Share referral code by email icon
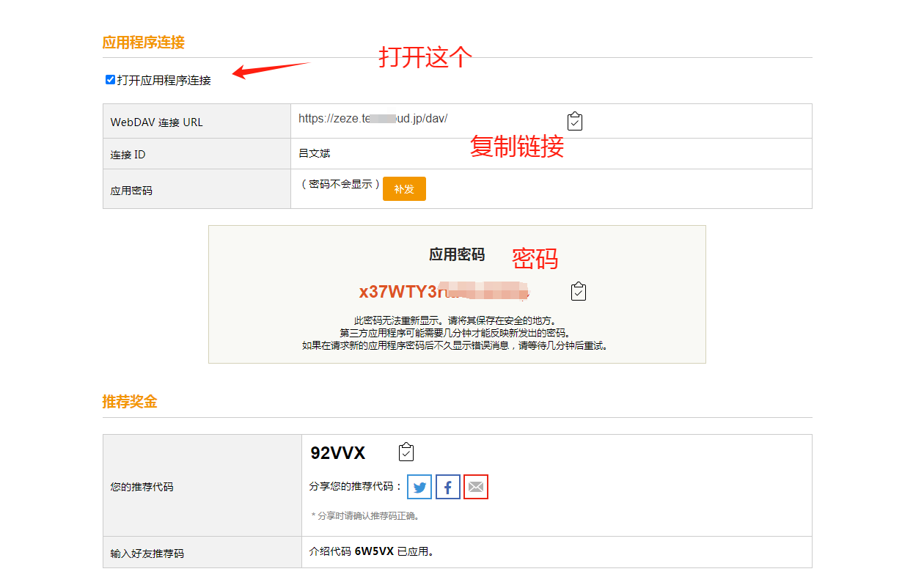The height and width of the screenshot is (577, 924). pos(476,487)
